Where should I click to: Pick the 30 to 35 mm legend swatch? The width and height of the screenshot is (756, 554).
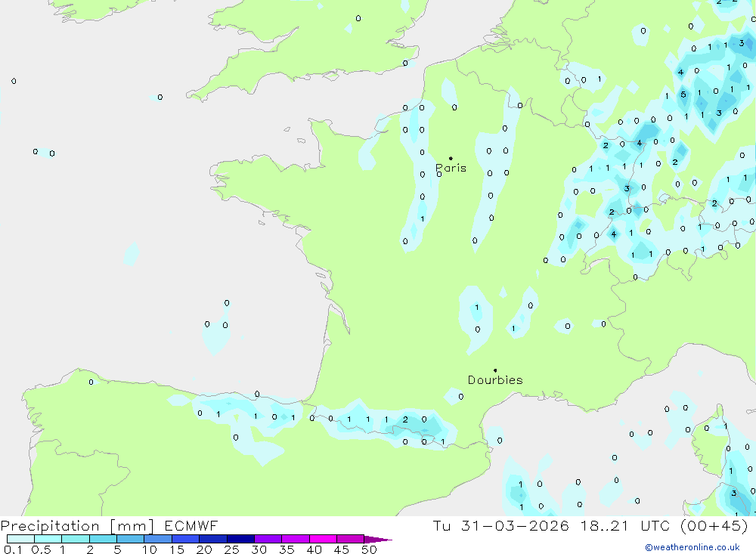(x=268, y=539)
